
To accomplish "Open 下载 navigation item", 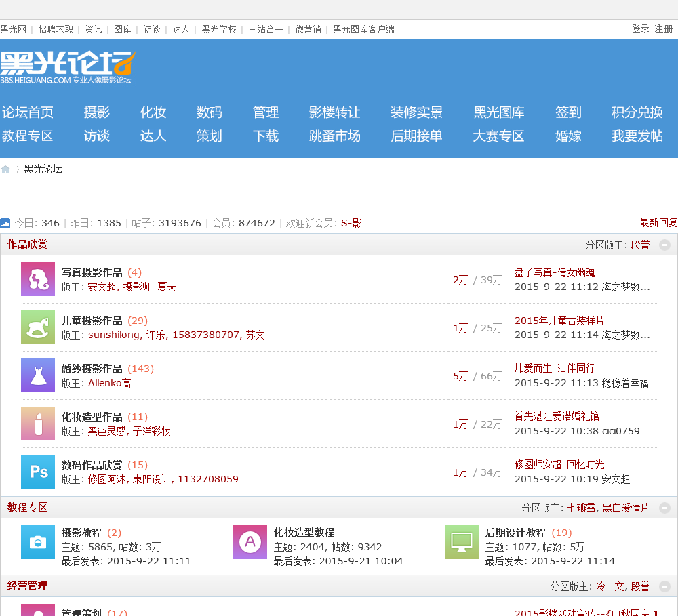I will coord(266,136).
